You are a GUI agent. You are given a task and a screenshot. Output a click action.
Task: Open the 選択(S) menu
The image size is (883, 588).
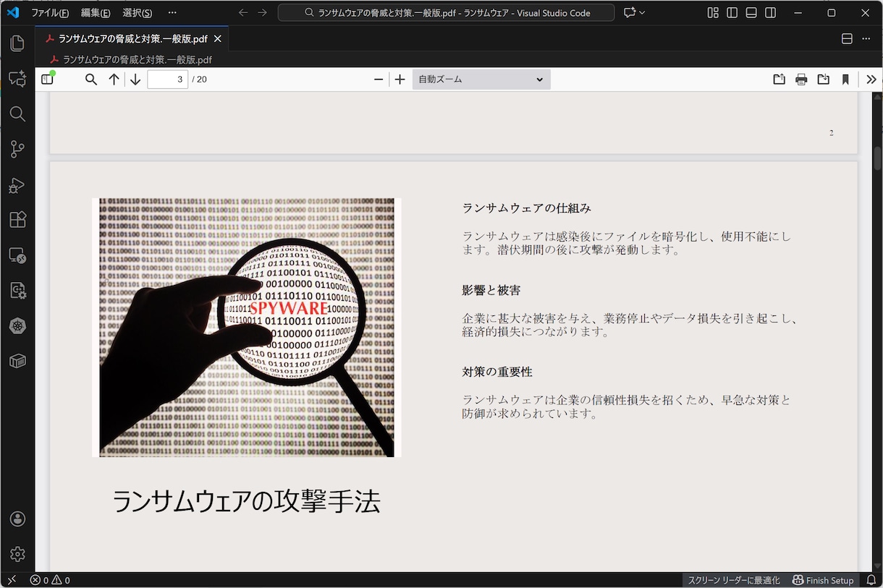[138, 13]
